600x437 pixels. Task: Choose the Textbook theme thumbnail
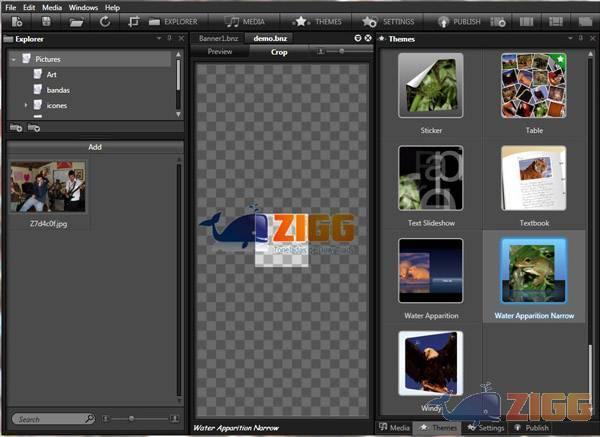533,178
